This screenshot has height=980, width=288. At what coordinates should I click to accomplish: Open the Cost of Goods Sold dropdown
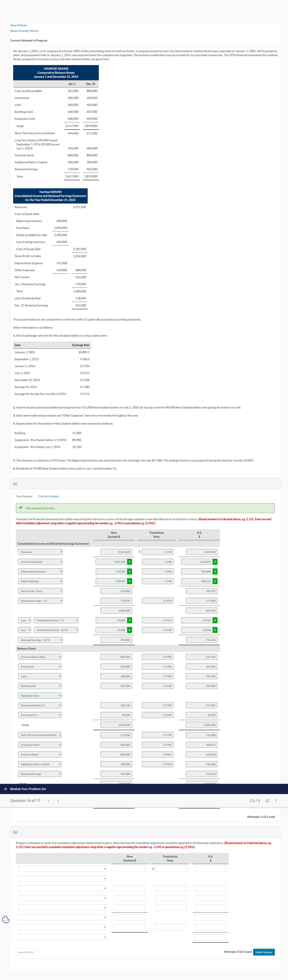[x=40, y=561]
